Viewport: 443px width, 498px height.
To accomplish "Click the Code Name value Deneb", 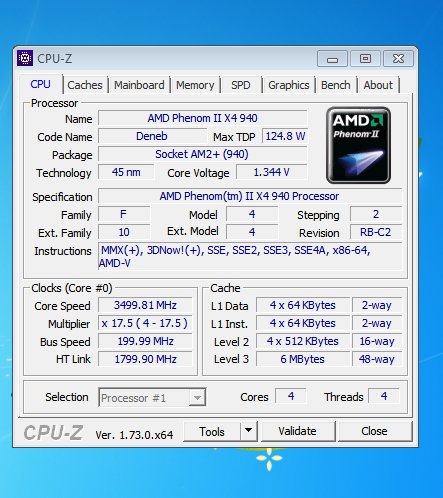I will [x=152, y=136].
